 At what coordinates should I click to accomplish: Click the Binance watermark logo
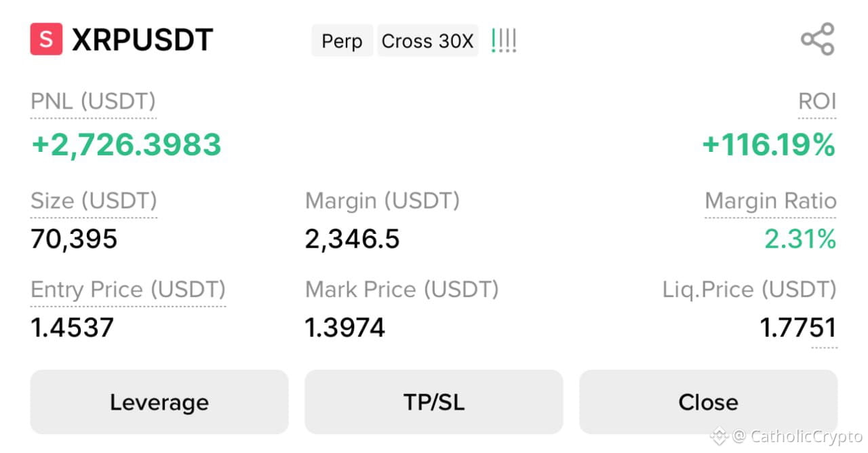(719, 435)
